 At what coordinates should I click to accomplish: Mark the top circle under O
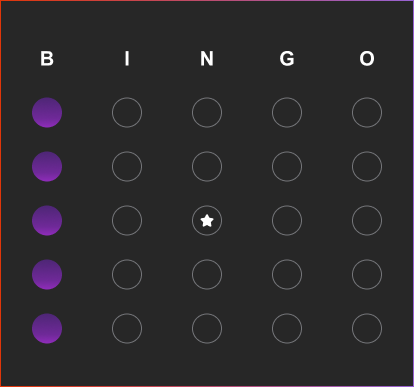(367, 113)
